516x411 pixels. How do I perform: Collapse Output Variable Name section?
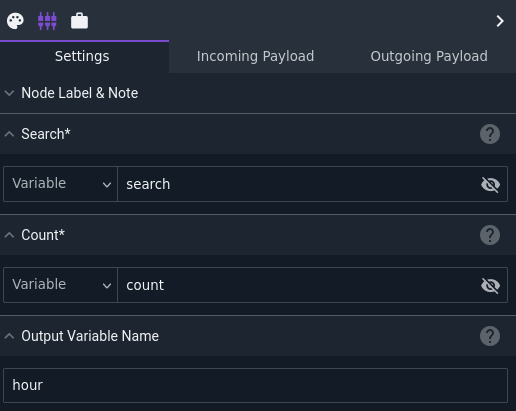coord(9,336)
